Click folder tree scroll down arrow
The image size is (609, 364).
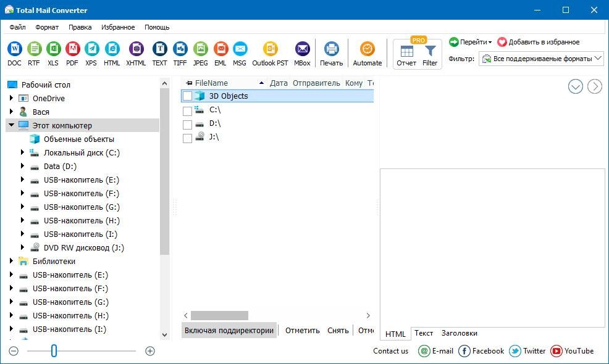[165, 334]
